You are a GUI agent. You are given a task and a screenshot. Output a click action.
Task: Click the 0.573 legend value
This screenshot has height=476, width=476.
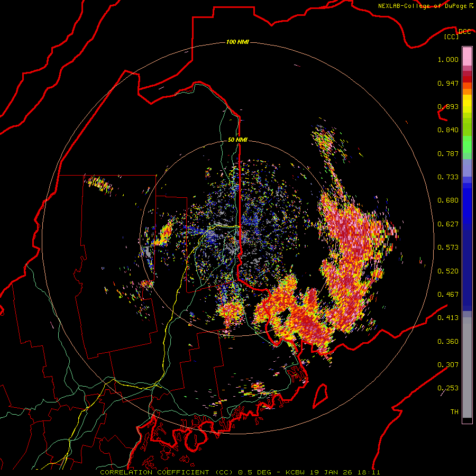point(448,248)
